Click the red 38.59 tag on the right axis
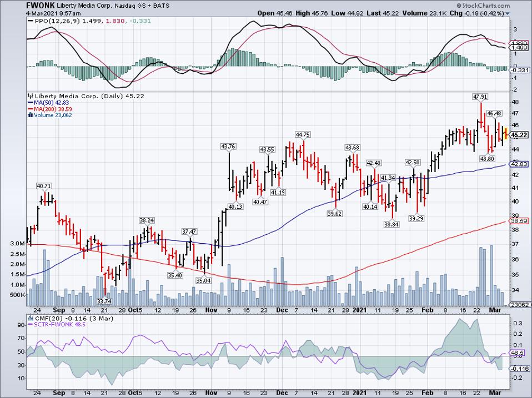The width and height of the screenshot is (532, 398). 519,221
